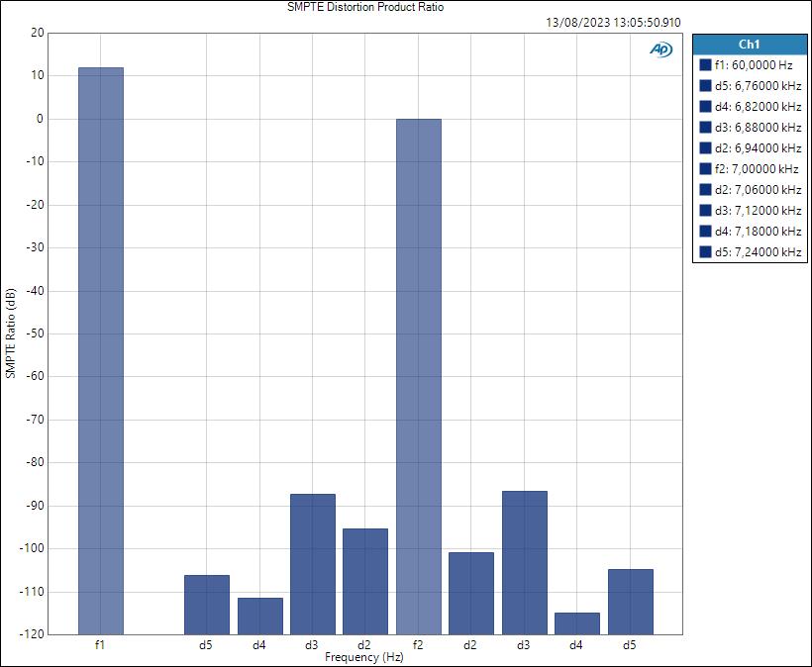Click the f2 x-axis tick label
Image resolution: width=812 pixels, height=667 pixels.
[x=418, y=645]
